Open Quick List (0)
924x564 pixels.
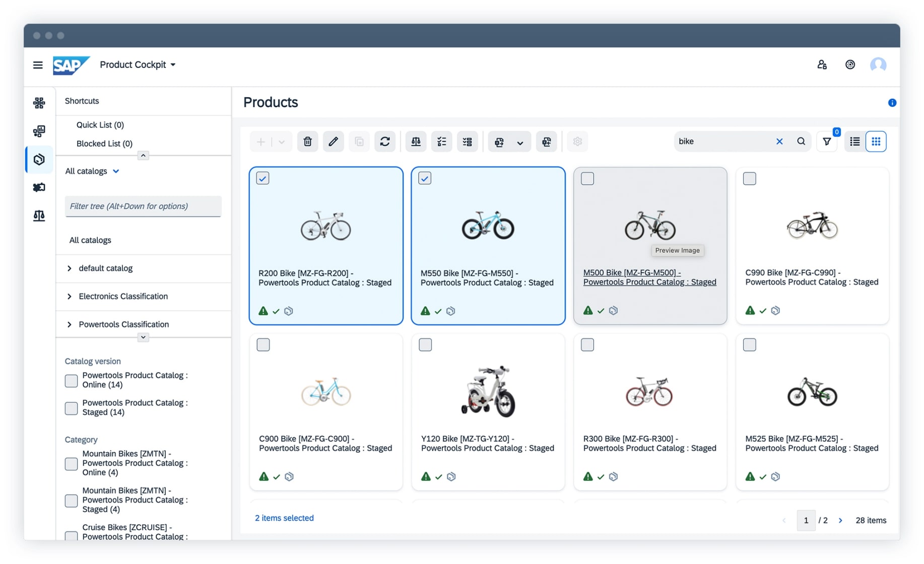pyautogui.click(x=100, y=125)
